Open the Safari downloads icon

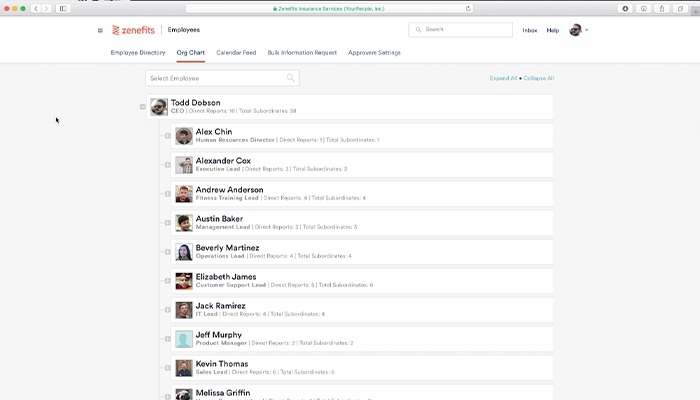[x=625, y=8]
